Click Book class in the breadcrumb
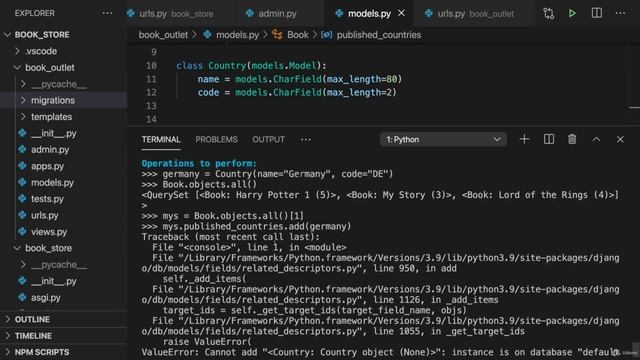Screen dimensions: 640x360 point(298,35)
